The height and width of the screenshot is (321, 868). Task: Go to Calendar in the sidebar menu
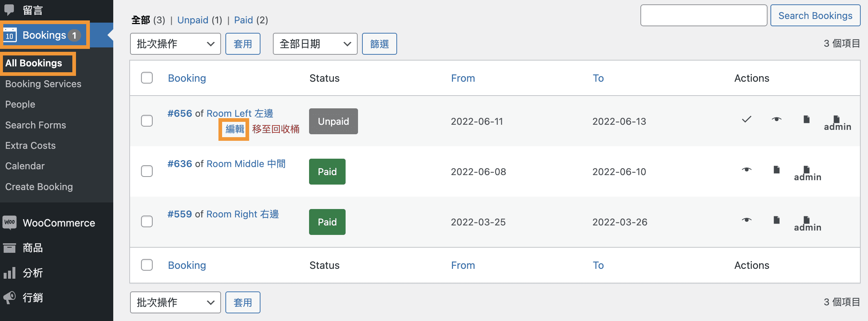25,166
